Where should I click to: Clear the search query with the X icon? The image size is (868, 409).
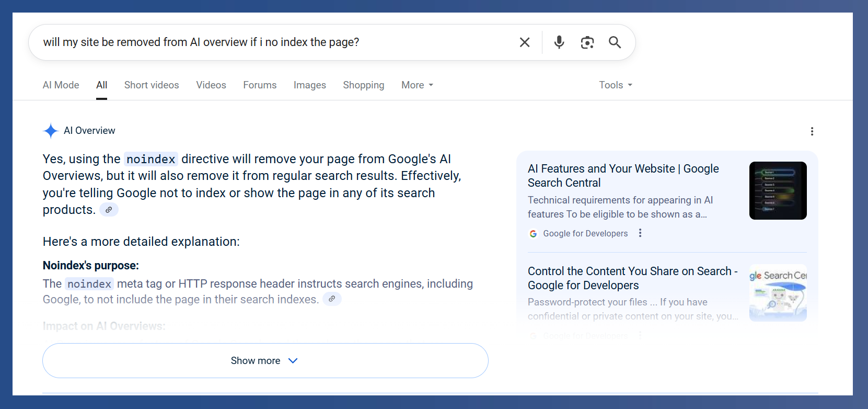click(525, 42)
